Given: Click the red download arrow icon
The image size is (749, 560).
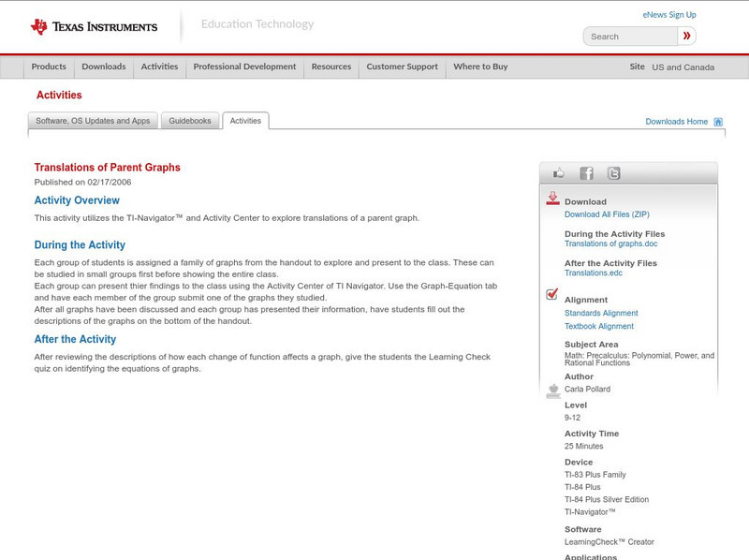Looking at the screenshot, I should click(x=552, y=199).
